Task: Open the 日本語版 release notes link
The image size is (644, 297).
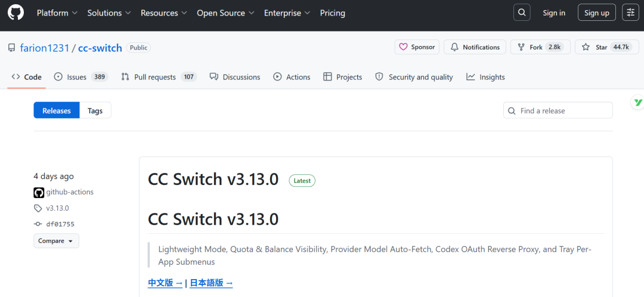Action: click(x=211, y=283)
